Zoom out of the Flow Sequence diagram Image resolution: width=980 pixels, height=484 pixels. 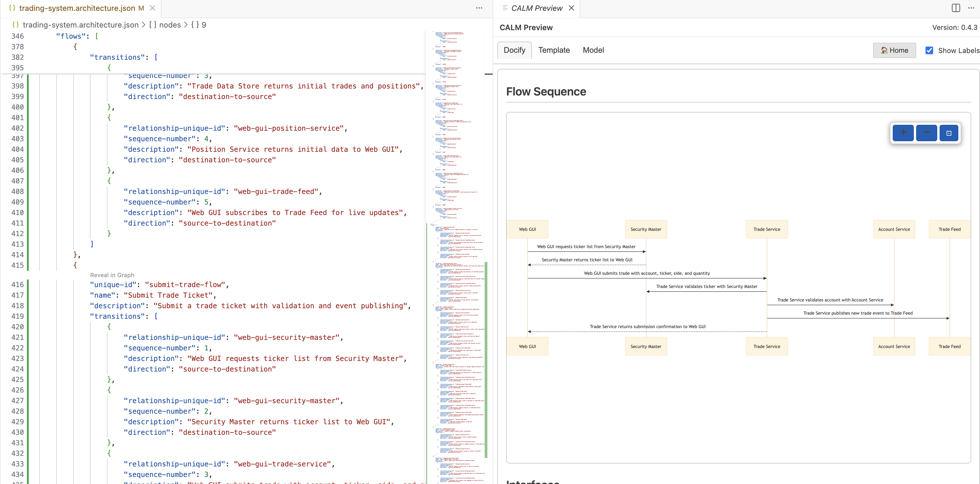pyautogui.click(x=926, y=133)
